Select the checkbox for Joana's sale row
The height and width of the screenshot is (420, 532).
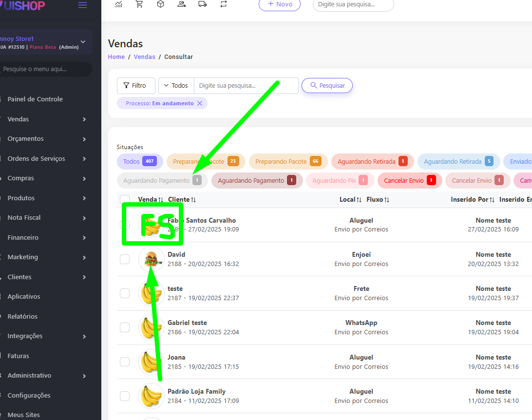coord(125,362)
